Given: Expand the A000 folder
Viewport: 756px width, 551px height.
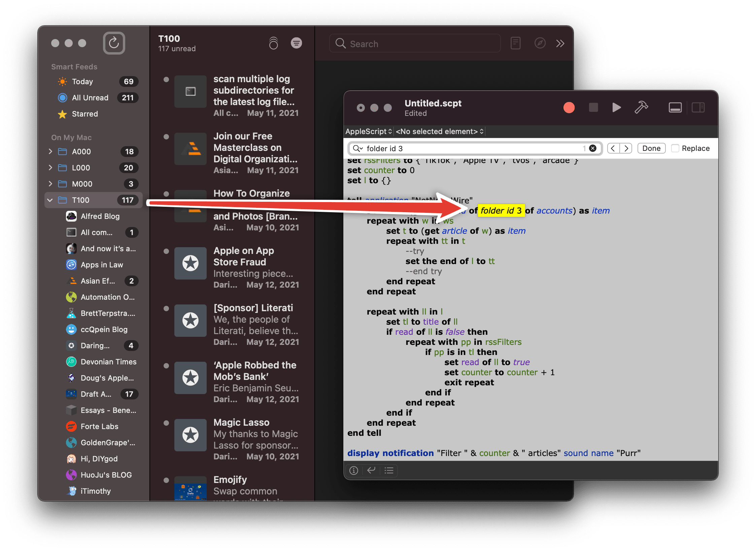Looking at the screenshot, I should click(x=50, y=152).
